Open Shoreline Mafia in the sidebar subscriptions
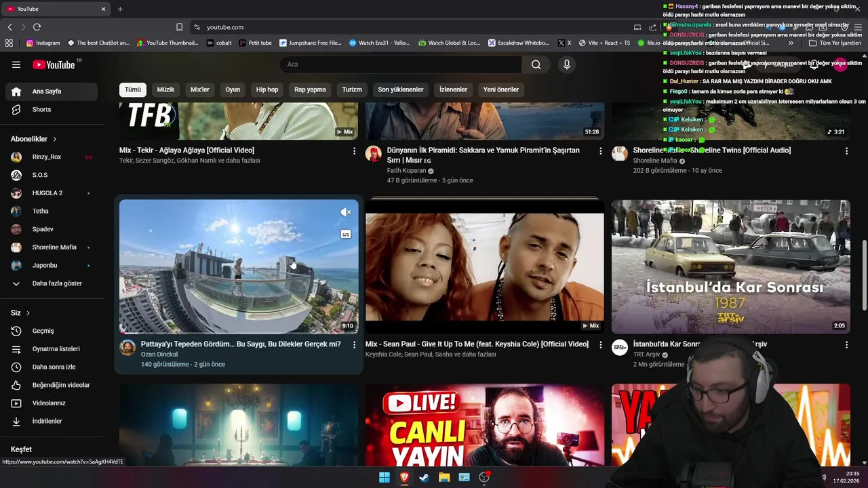This screenshot has height=488, width=868. point(52,247)
